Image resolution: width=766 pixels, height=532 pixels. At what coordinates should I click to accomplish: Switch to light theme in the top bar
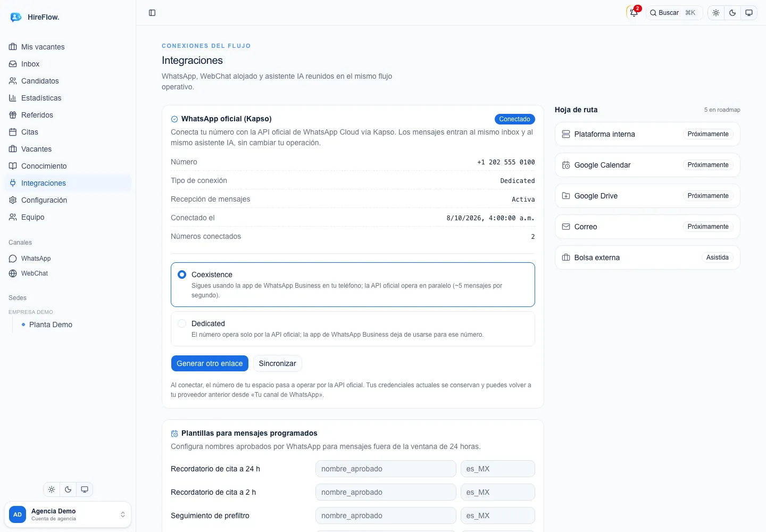(x=716, y=13)
